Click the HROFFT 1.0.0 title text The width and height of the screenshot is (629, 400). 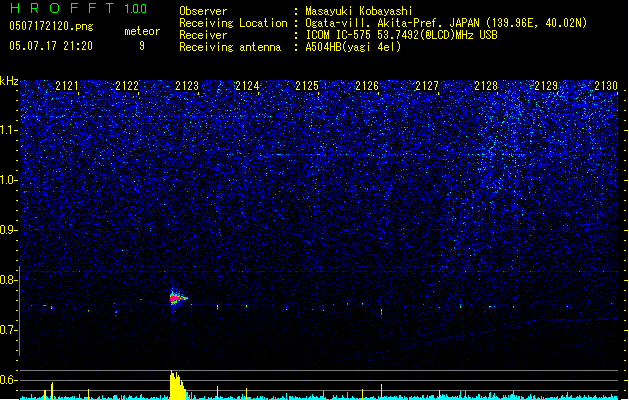coord(79,8)
